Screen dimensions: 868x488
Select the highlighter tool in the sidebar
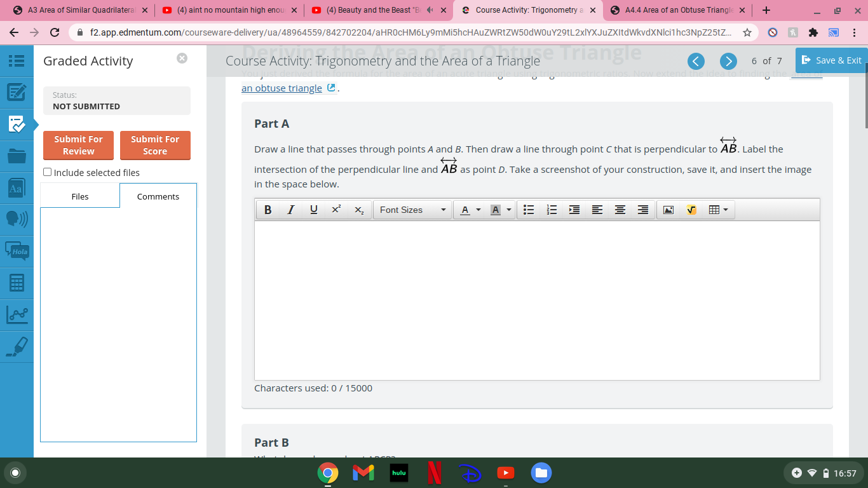[x=17, y=346]
